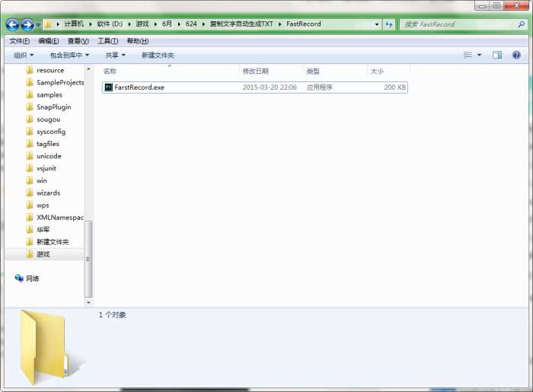Click the search magnifier icon
Image resolution: width=533 pixels, height=392 pixels.
(x=521, y=24)
